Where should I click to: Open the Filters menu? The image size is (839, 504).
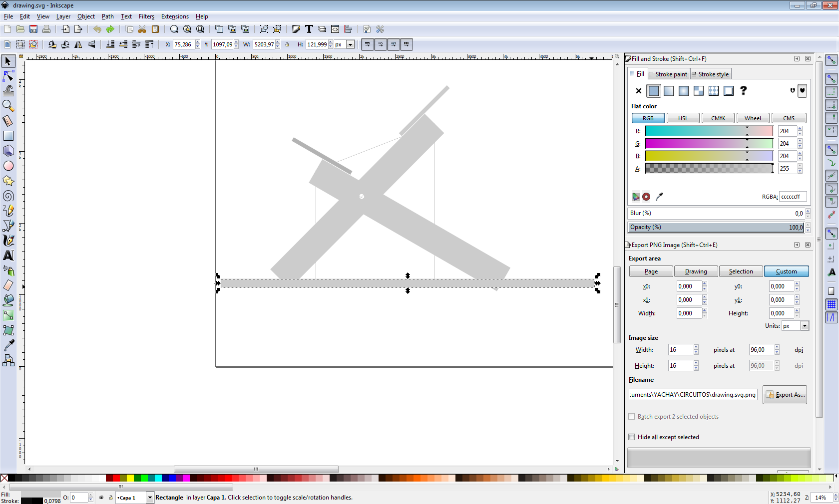pos(146,16)
